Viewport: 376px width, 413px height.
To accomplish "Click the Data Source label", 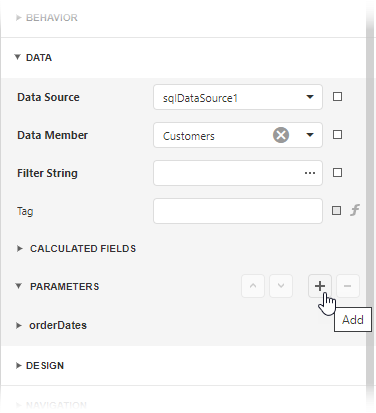I will click(x=48, y=97).
